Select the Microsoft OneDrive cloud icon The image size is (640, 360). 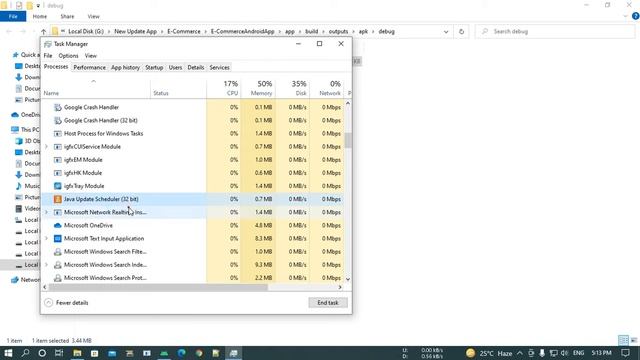[58, 225]
